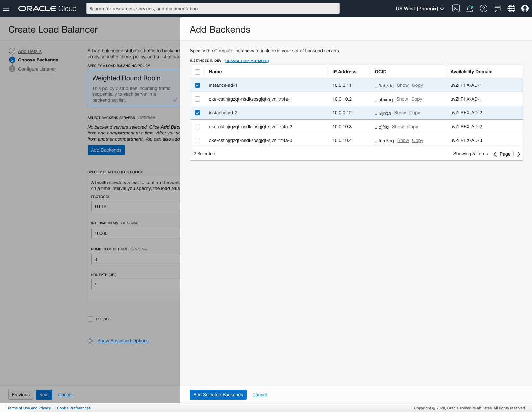
Task: Click the search resources field
Action: (x=213, y=9)
